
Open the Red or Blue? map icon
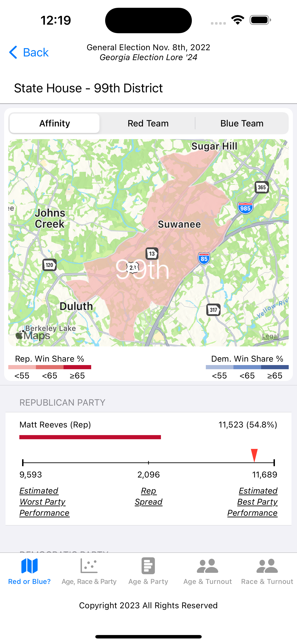point(29,566)
